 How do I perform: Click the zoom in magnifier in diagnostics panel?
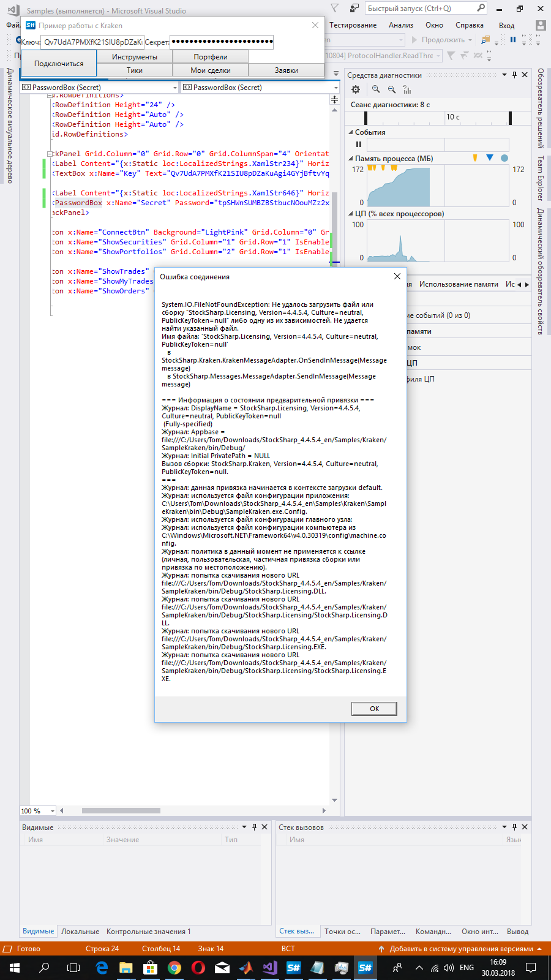click(x=376, y=89)
